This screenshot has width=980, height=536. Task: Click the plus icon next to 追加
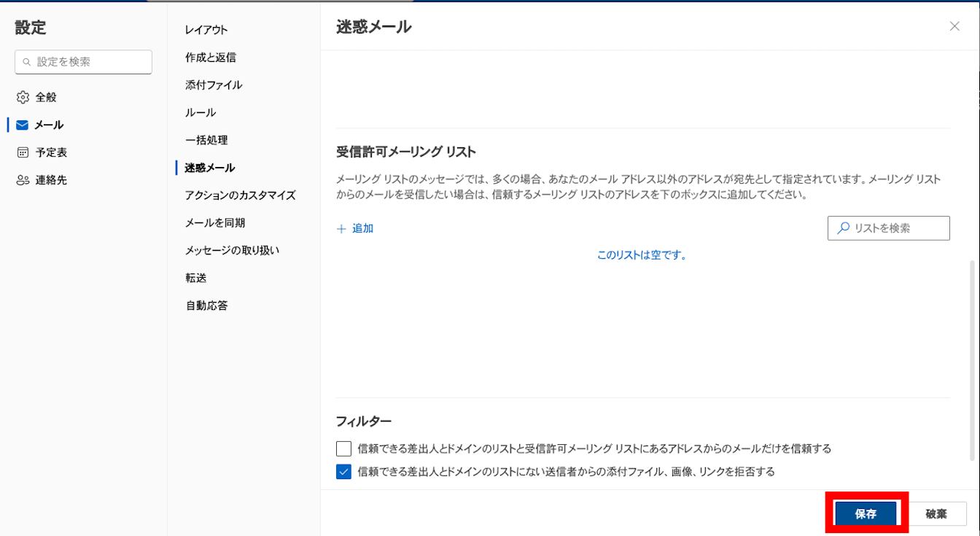coord(341,228)
